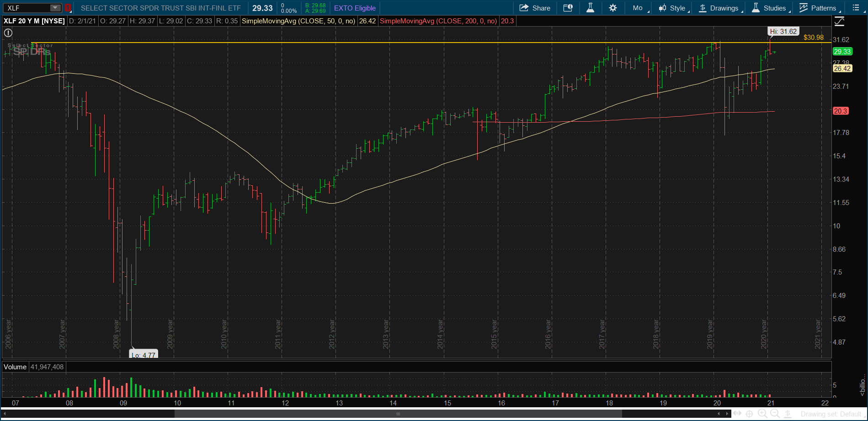This screenshot has width=868, height=421.
Task: Click the 26.42 moving average tag on axis
Action: (x=842, y=69)
